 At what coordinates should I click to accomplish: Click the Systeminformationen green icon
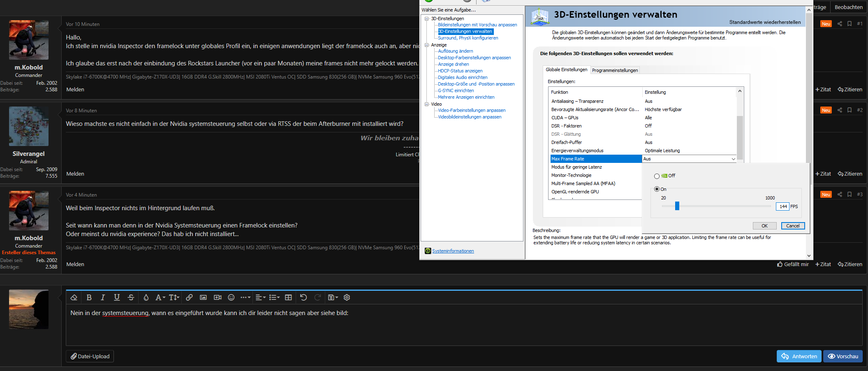point(428,251)
